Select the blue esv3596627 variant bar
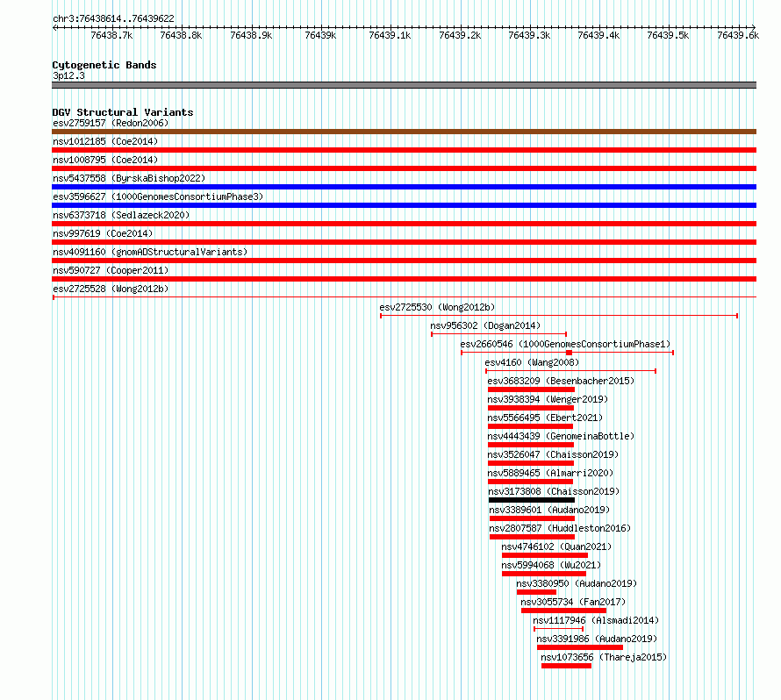This screenshot has width=781, height=700. coord(404,205)
